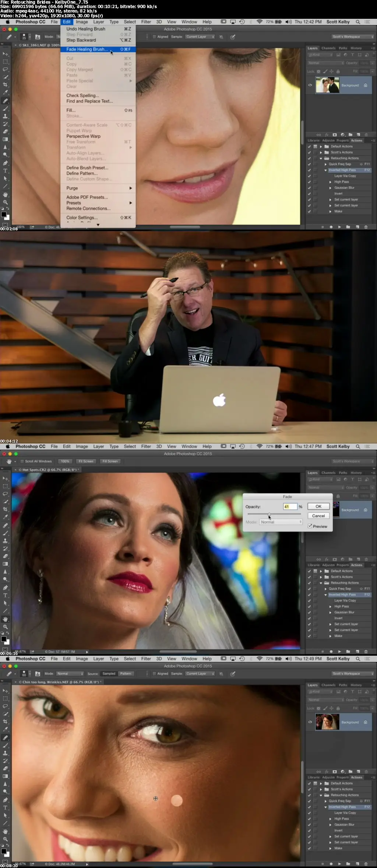Expand Default Actions folder in Hot Spots.CR2 window

[x=321, y=571]
